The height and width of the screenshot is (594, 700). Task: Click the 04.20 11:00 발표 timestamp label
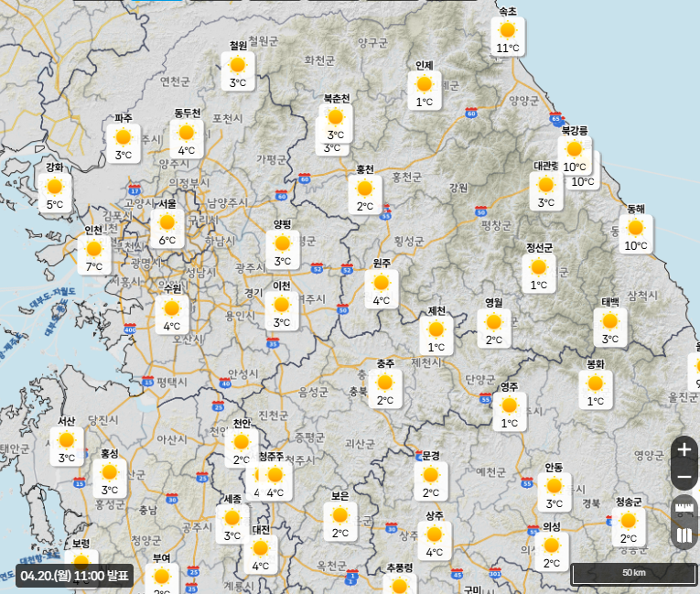click(75, 576)
